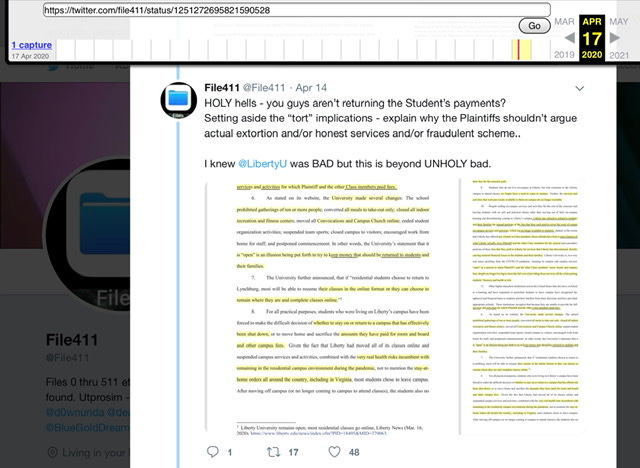
Task: Open the File411 display name in tweet
Action: (x=222, y=88)
